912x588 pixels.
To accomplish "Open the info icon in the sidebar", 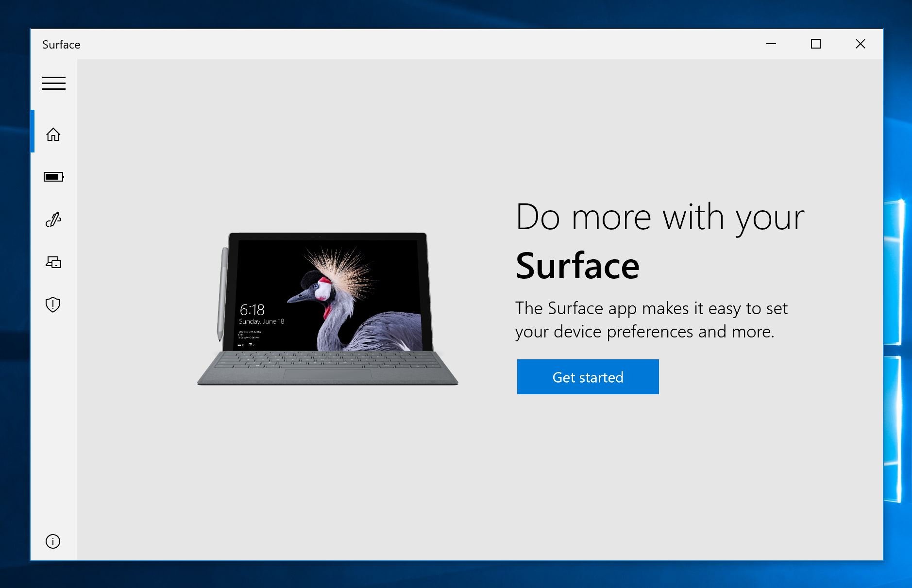I will 53,541.
